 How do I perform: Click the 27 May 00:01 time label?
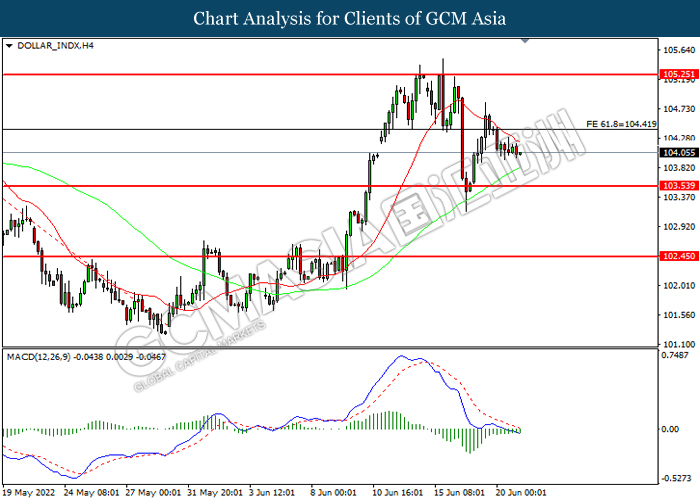pos(153,492)
